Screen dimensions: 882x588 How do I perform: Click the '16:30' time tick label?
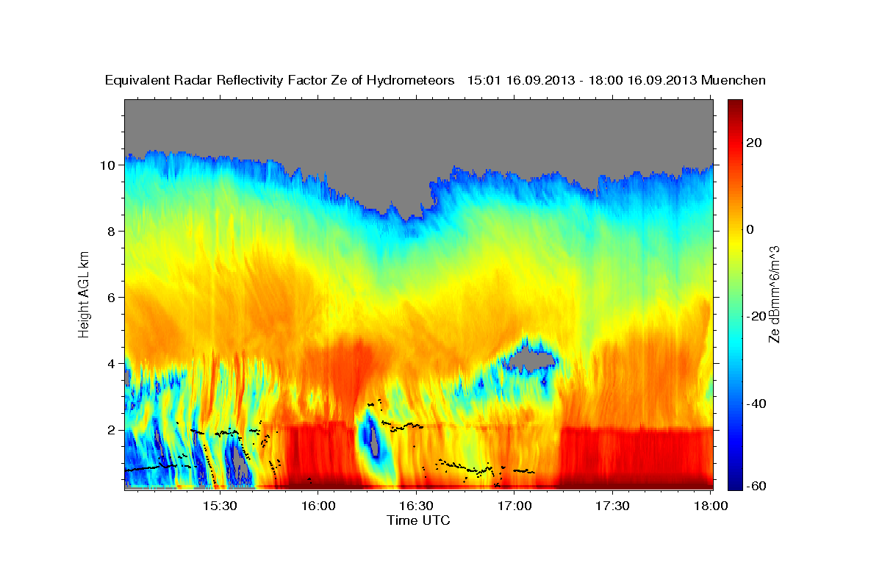click(x=416, y=506)
